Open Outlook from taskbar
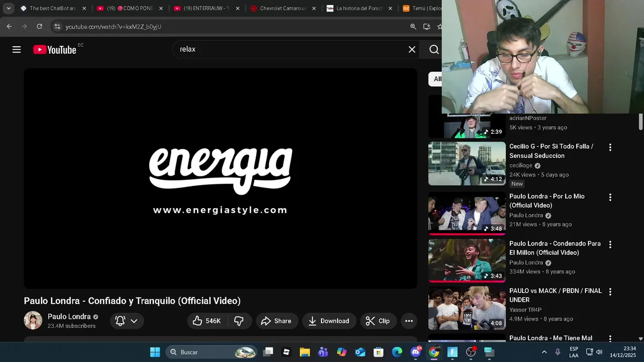Image resolution: width=644 pixels, height=362 pixels. (x=360, y=352)
